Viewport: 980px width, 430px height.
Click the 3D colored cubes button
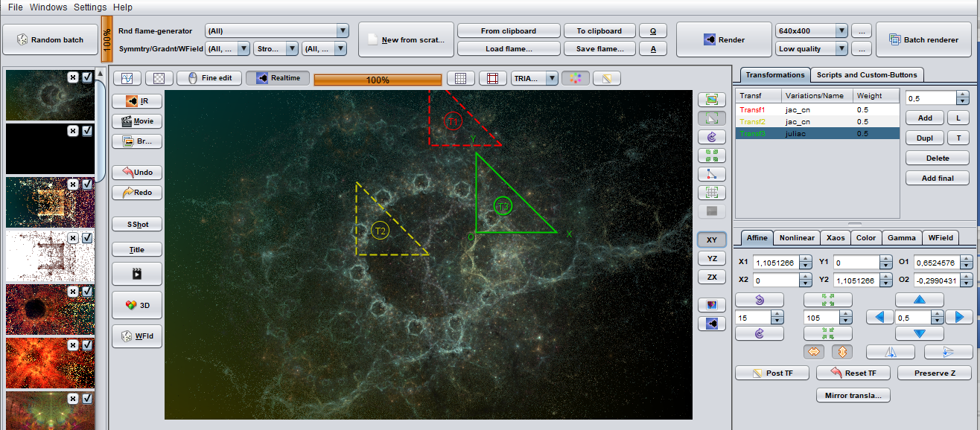pyautogui.click(x=136, y=305)
